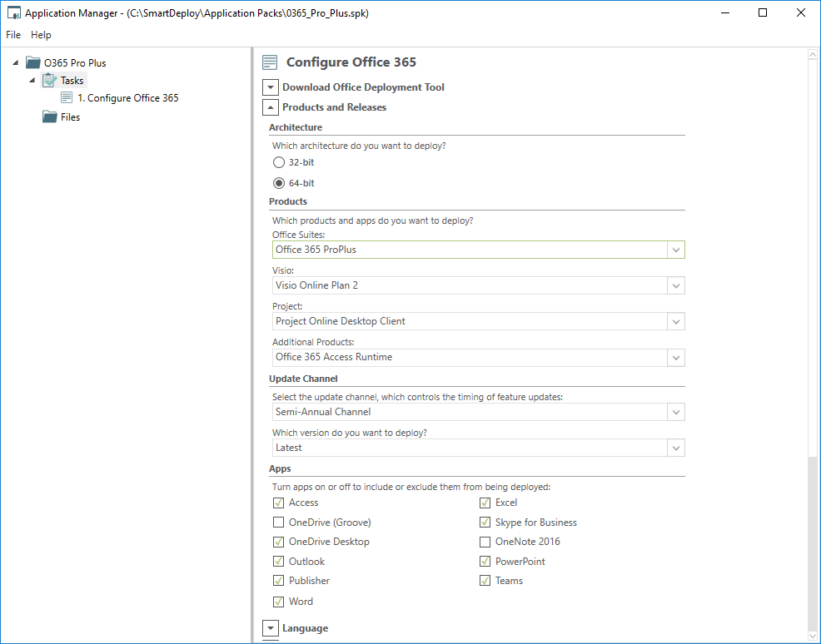
Task: Click the Files folder icon in tree
Action: click(x=50, y=117)
